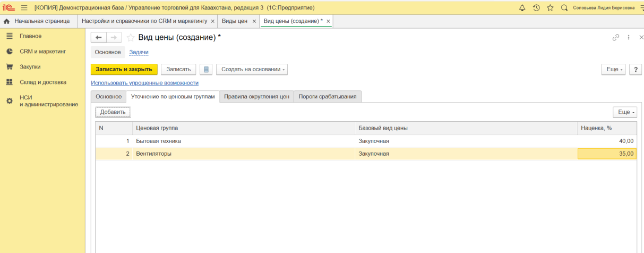
Task: Open favorites star in title bar
Action: (x=550, y=8)
